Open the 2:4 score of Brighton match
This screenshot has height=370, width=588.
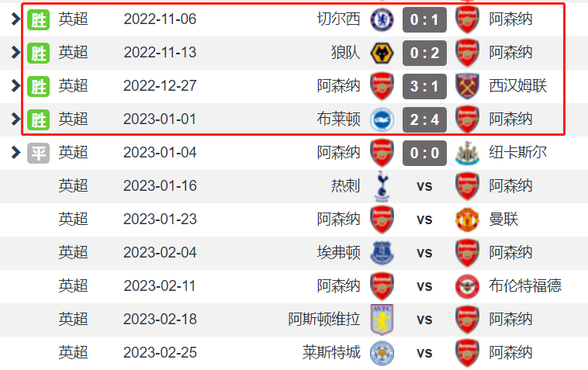[424, 119]
